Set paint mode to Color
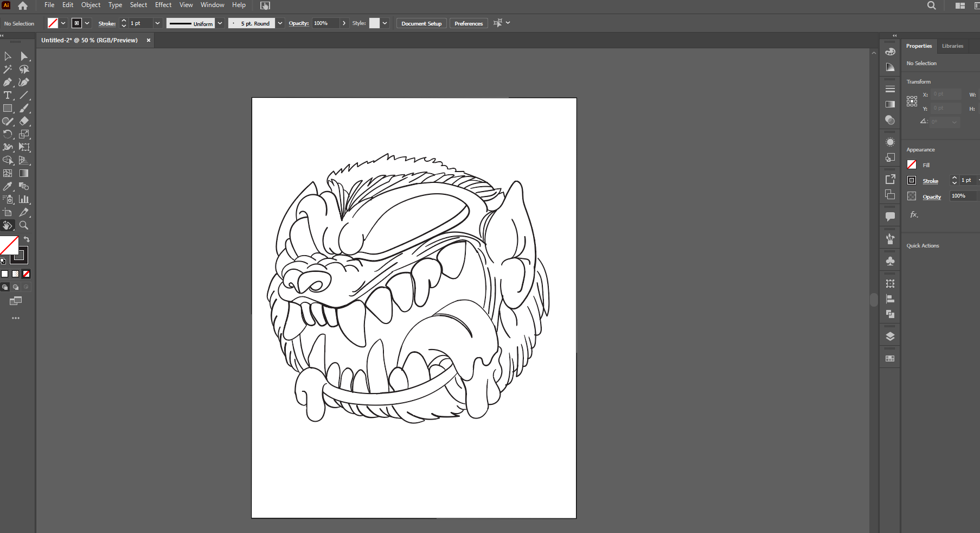The width and height of the screenshot is (980, 533). coord(5,274)
